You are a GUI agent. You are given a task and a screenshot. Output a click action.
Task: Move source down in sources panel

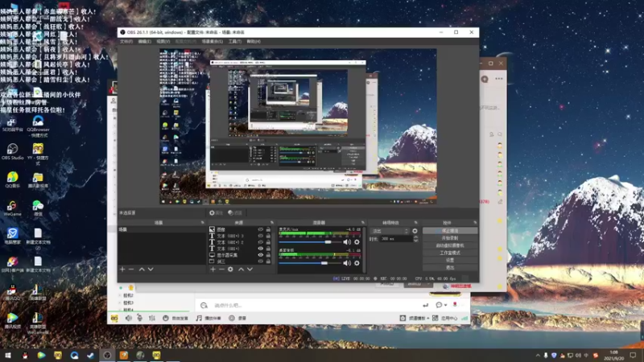tap(250, 269)
